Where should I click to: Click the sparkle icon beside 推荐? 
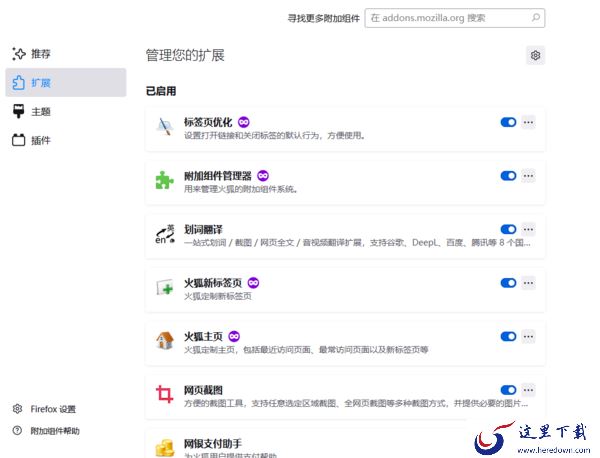point(19,54)
